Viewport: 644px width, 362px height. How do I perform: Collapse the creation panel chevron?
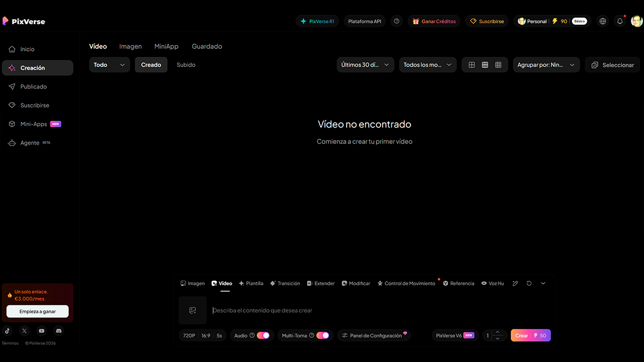[x=543, y=283]
